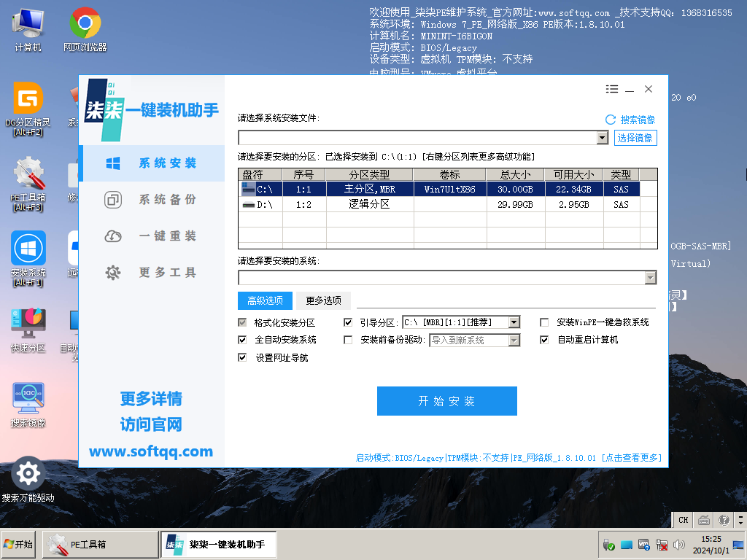This screenshot has height=560, width=747.
Task: Click the C:\ drive icon in partition table
Action: tap(249, 189)
